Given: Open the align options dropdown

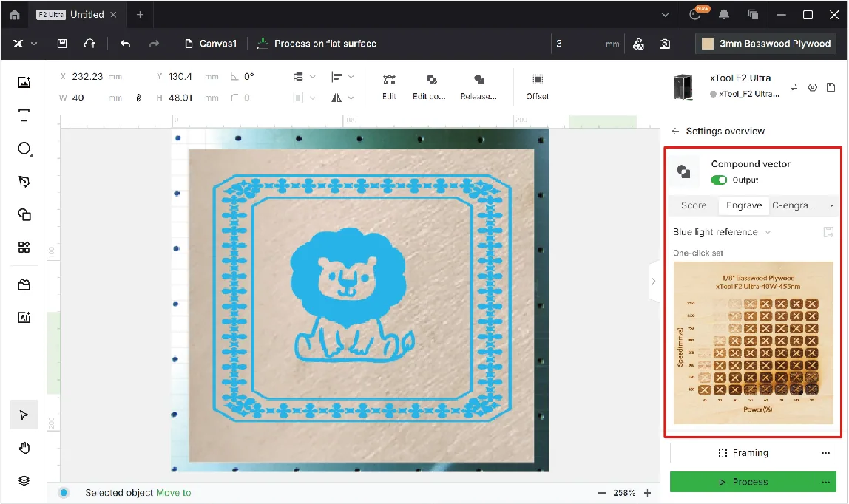Looking at the screenshot, I should pyautogui.click(x=342, y=77).
